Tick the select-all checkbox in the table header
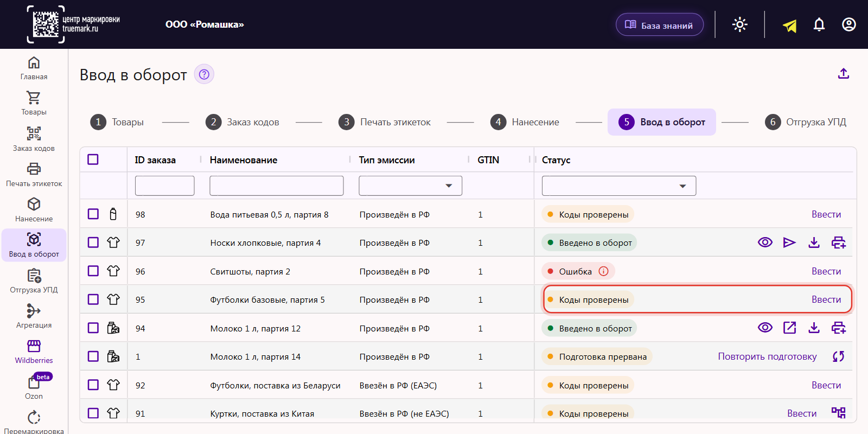 93,159
